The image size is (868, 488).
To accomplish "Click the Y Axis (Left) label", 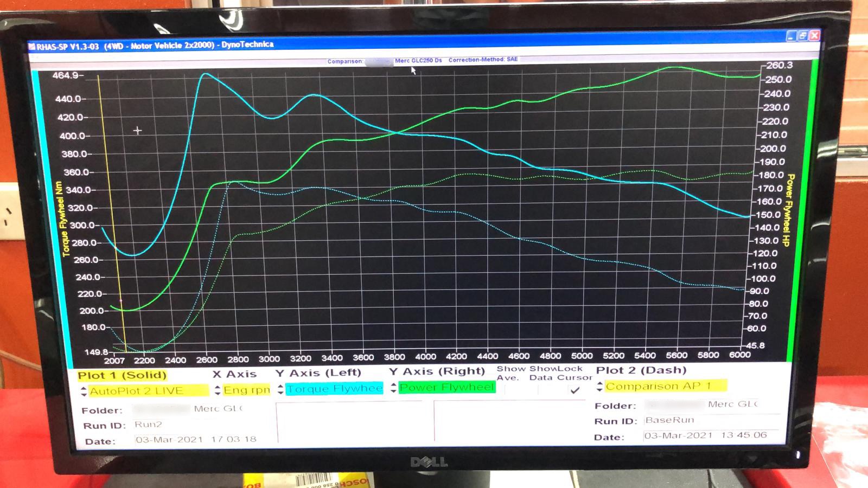I will point(318,373).
